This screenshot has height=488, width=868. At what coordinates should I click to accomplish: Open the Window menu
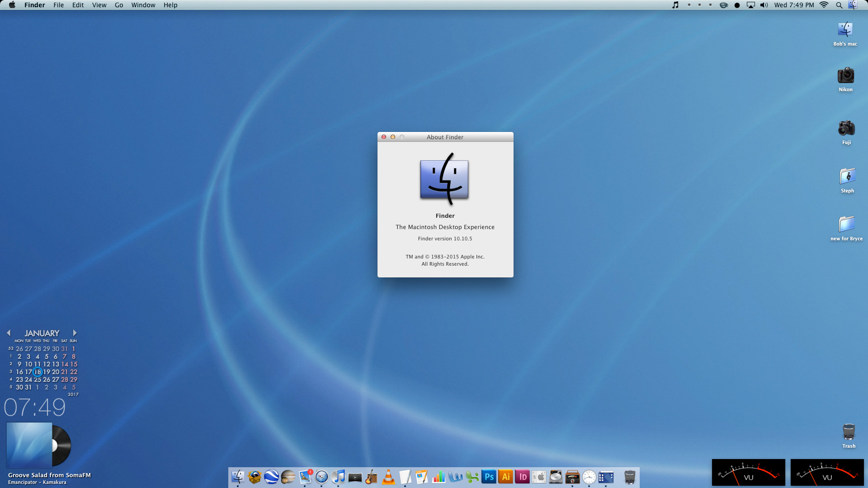(x=143, y=5)
